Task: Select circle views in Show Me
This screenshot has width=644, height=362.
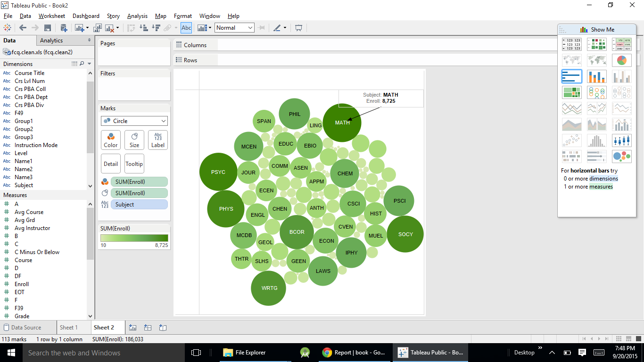Action: coord(597,92)
